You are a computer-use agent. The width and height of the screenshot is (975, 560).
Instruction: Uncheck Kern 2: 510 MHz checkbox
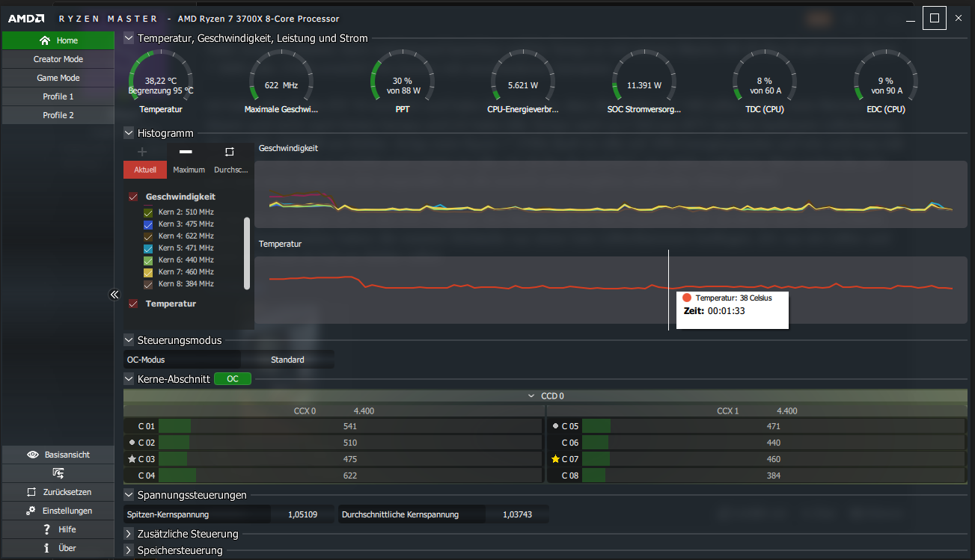tap(148, 212)
